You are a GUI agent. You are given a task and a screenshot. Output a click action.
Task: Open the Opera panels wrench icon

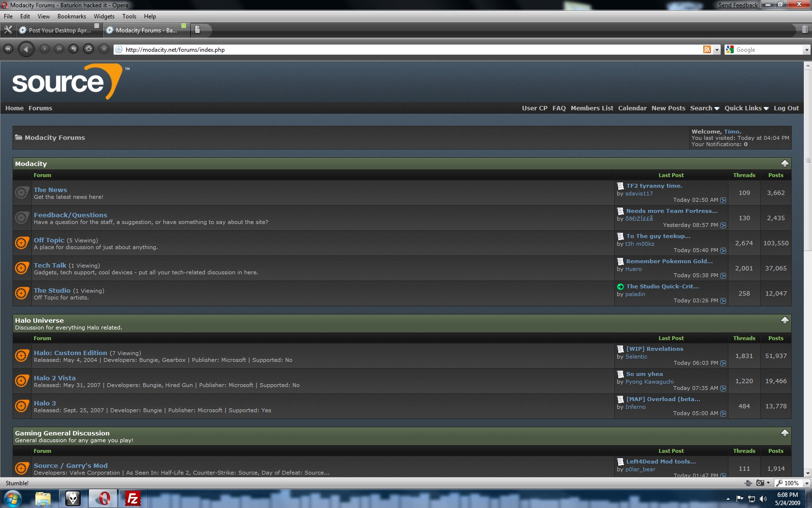(x=8, y=30)
